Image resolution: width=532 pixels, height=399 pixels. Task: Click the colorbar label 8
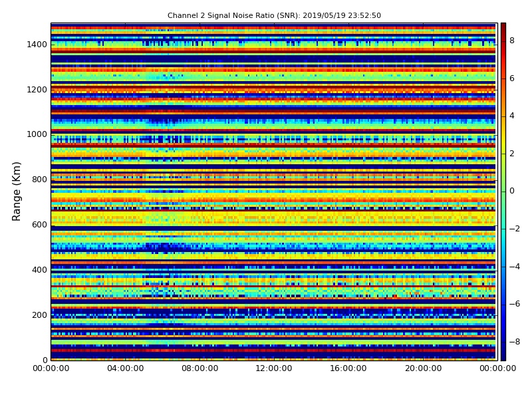(512, 41)
